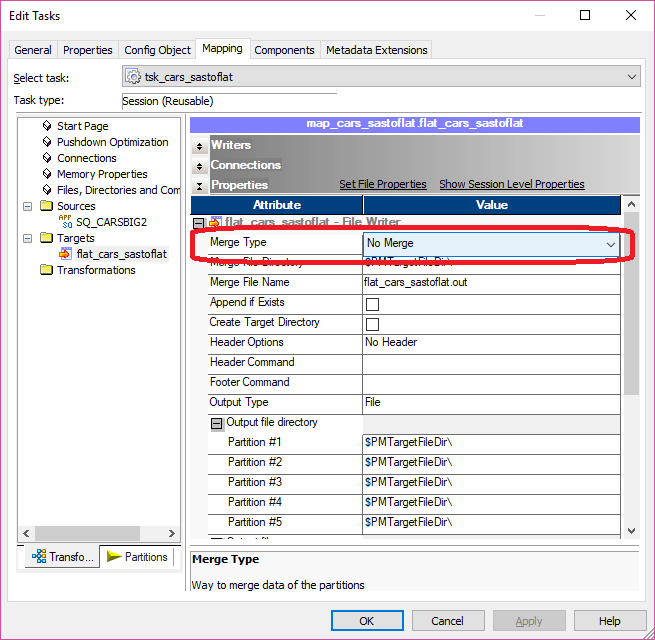This screenshot has height=640, width=655.
Task: Click the Transformations folder icon
Action: point(47,270)
